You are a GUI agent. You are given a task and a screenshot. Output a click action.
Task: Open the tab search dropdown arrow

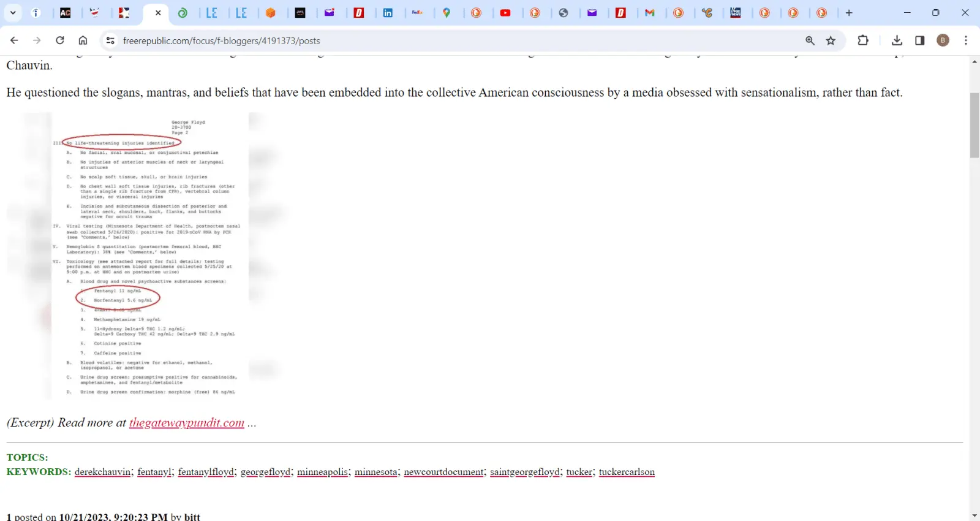pyautogui.click(x=13, y=12)
